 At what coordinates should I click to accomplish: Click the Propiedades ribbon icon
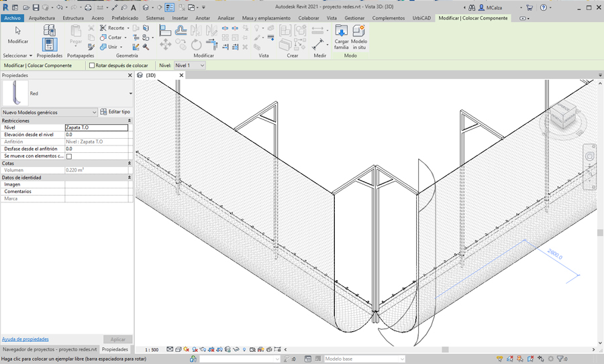coord(49,44)
